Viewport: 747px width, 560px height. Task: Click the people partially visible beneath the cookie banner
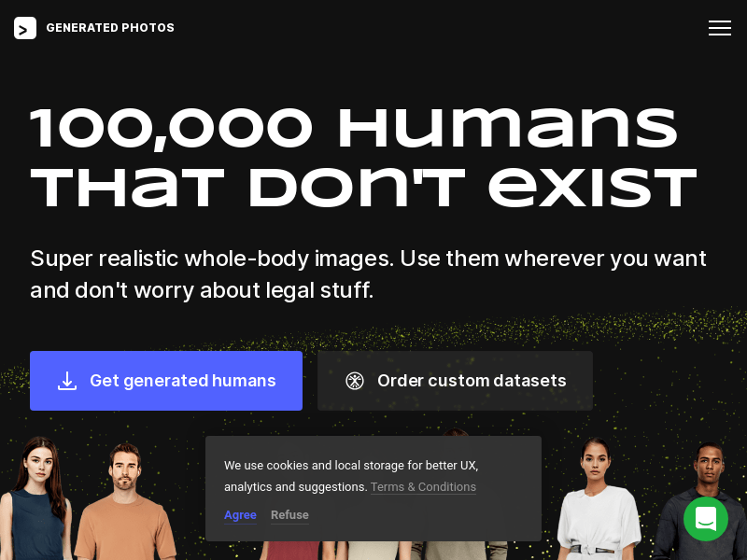click(381, 551)
